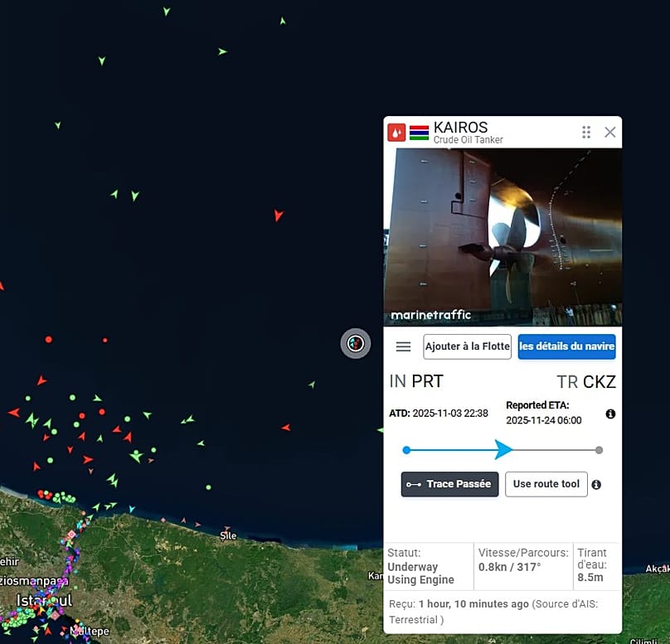The image size is (670, 644).
Task: Select the departure port IN PRT
Action: click(416, 382)
